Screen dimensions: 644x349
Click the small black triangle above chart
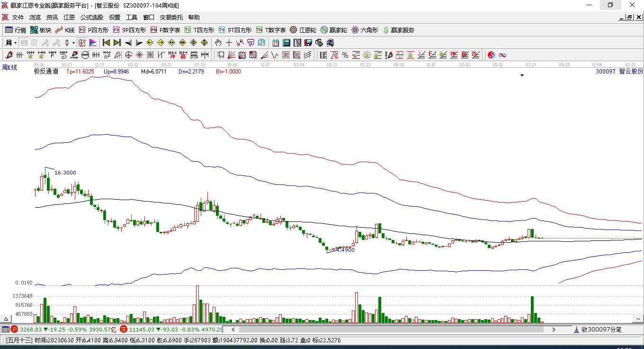522,75
